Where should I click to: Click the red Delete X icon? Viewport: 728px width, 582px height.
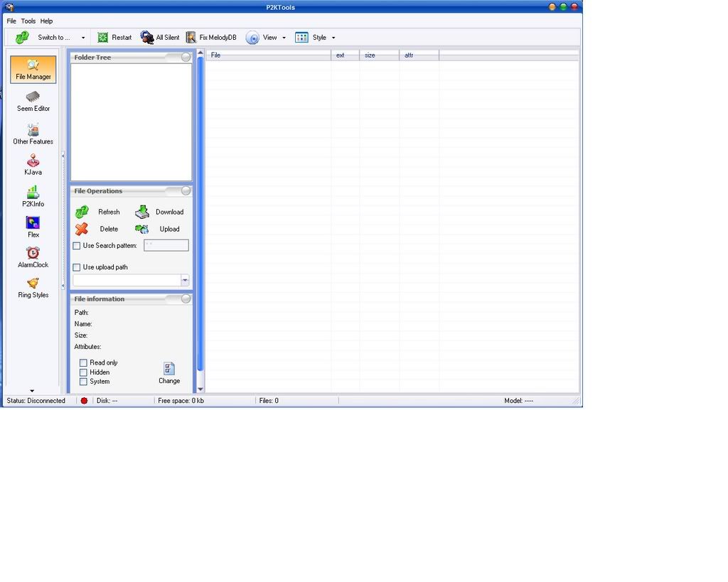tap(82, 229)
